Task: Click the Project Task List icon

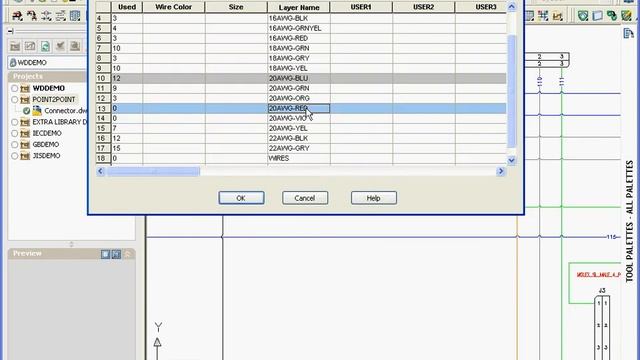Action: [60, 46]
